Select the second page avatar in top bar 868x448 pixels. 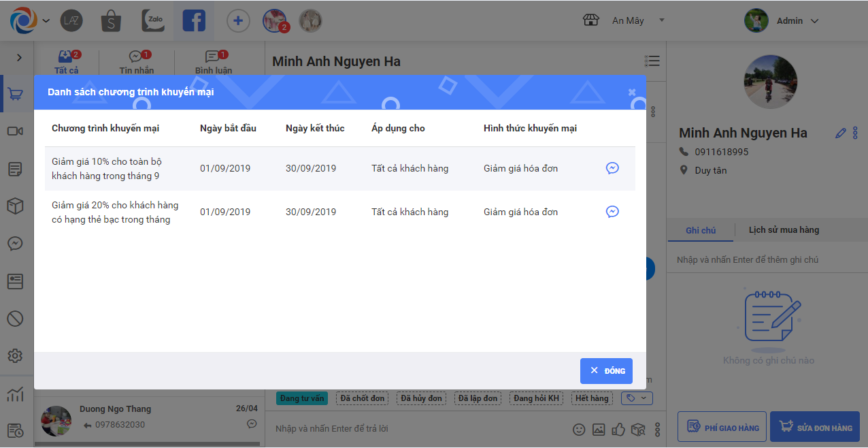point(311,20)
